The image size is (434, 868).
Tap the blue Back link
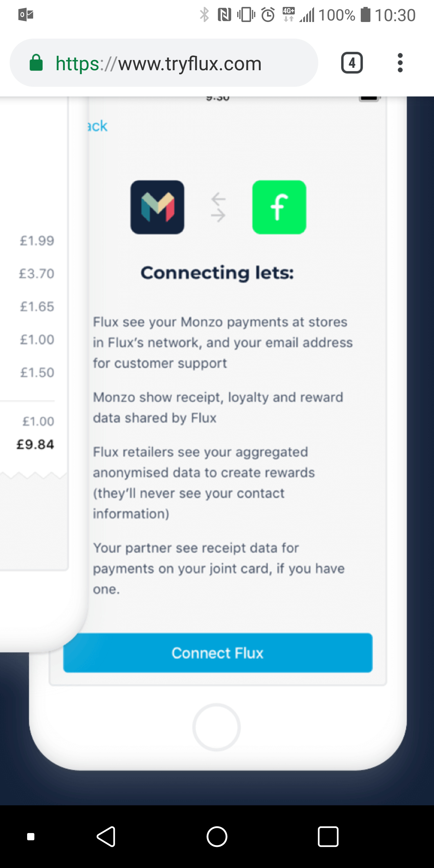click(97, 126)
